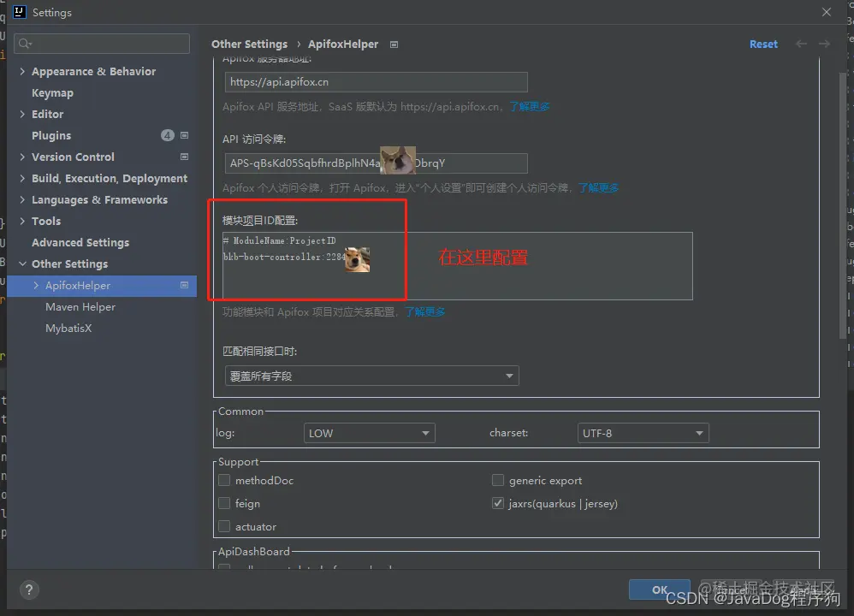
Task: Close the Settings dialog
Action: coord(827,12)
